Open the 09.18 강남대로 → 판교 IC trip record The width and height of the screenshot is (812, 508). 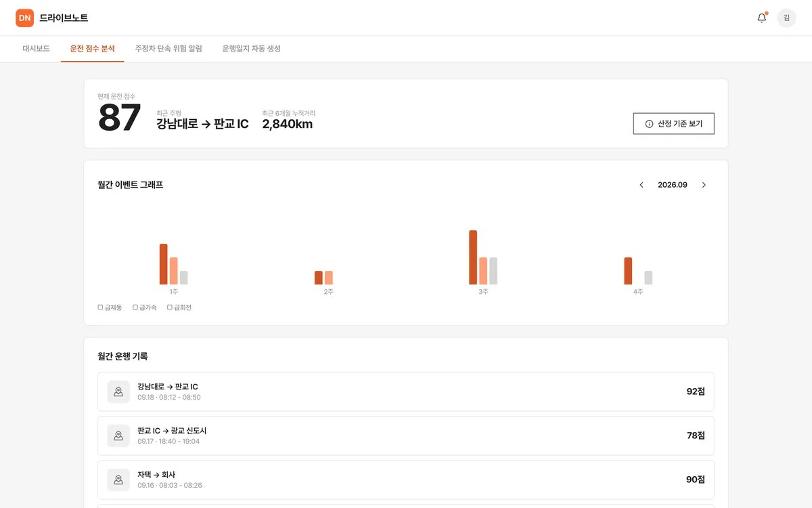pyautogui.click(x=406, y=391)
